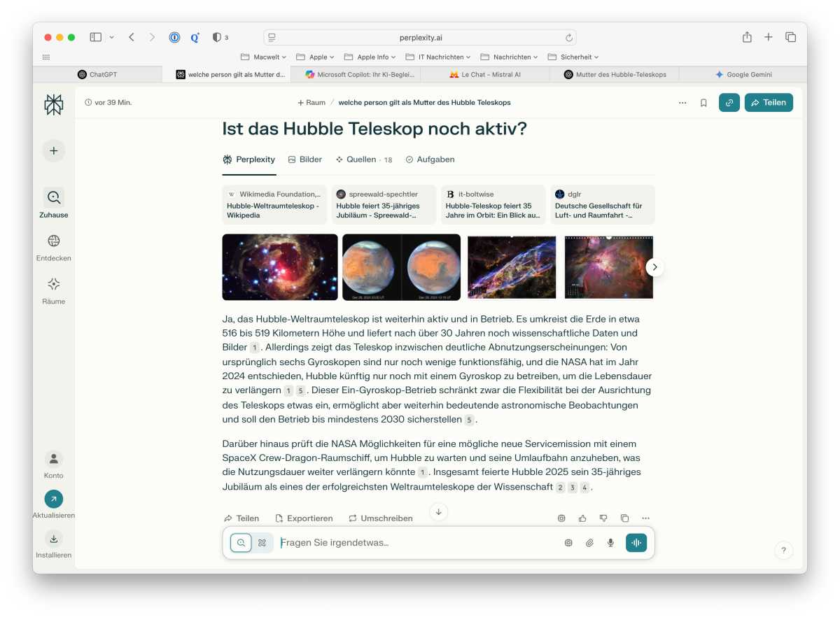This screenshot has width=840, height=617.
Task: Click the Perplexity logo in sidebar
Action: (53, 104)
